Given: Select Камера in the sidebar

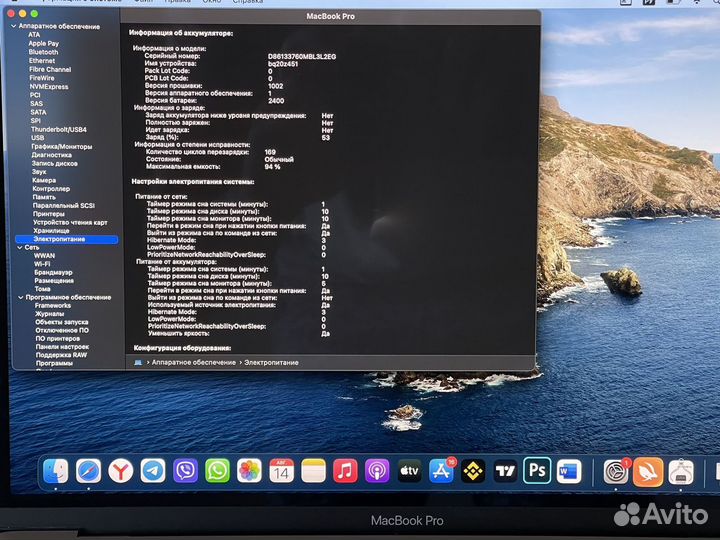Looking at the screenshot, I should pos(44,180).
